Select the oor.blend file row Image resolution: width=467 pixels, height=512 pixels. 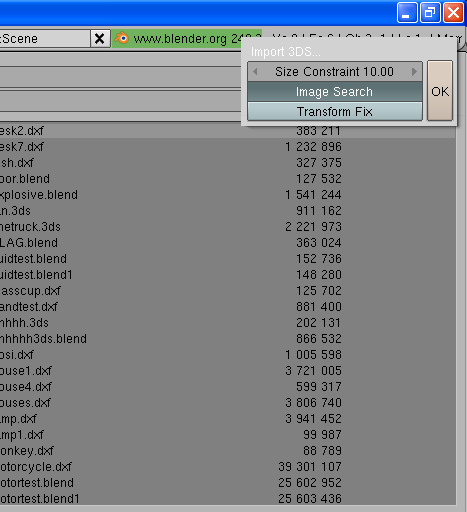228,179
